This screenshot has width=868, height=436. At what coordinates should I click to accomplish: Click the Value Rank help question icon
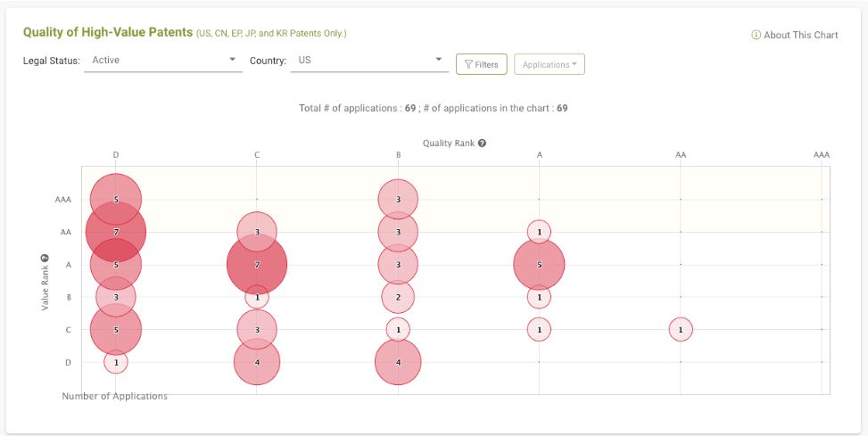point(45,258)
